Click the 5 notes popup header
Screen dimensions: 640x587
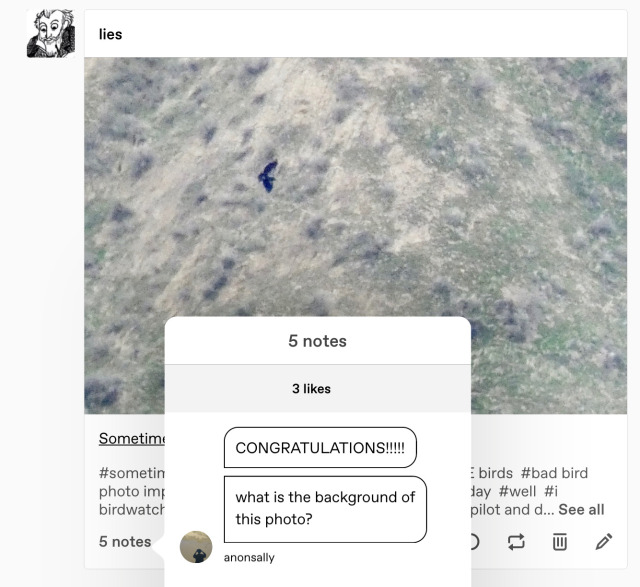318,341
